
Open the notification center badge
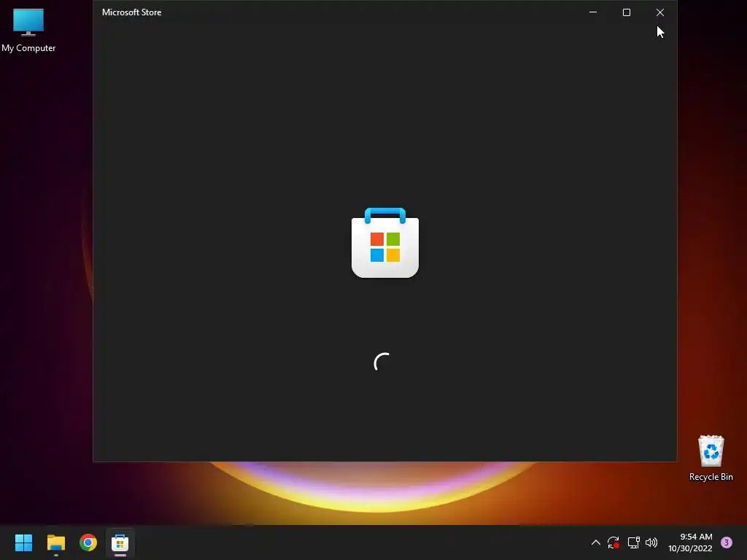coord(727,542)
